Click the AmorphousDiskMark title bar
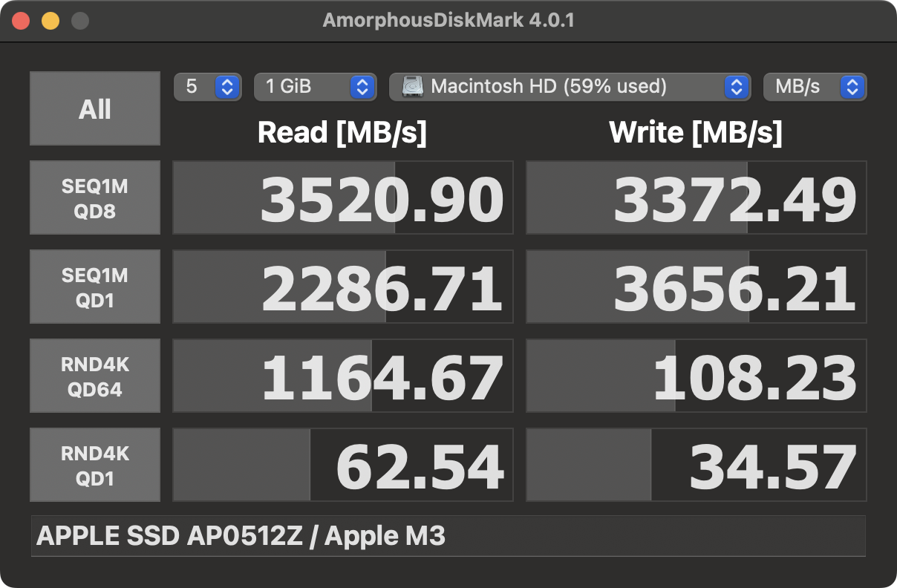This screenshot has width=897, height=588. point(448,20)
